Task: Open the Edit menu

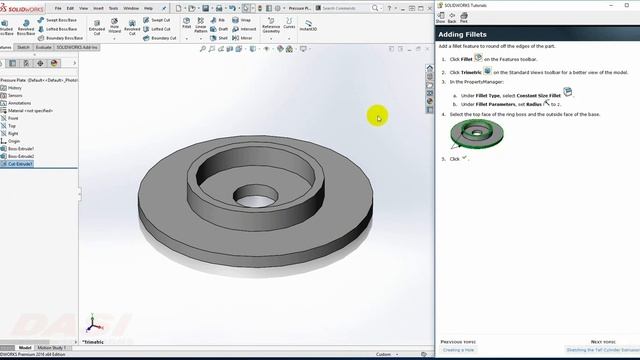Action: click(x=70, y=8)
